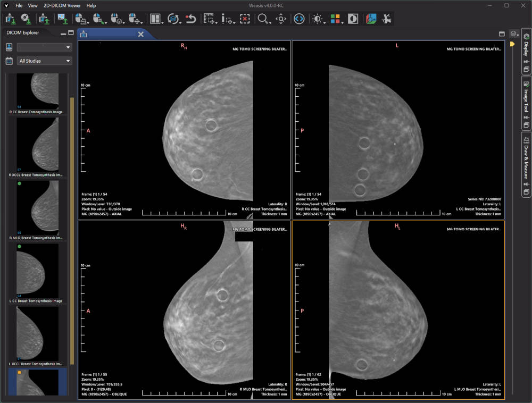Open the layers dropdown above the viewer

tap(514, 34)
